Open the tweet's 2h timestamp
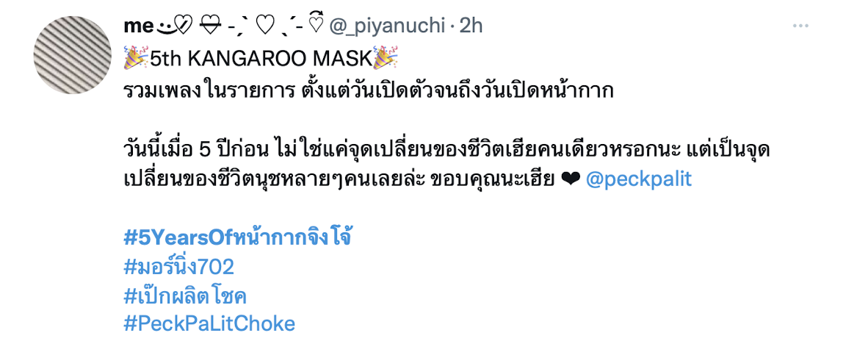The image size is (868, 344). (x=471, y=26)
